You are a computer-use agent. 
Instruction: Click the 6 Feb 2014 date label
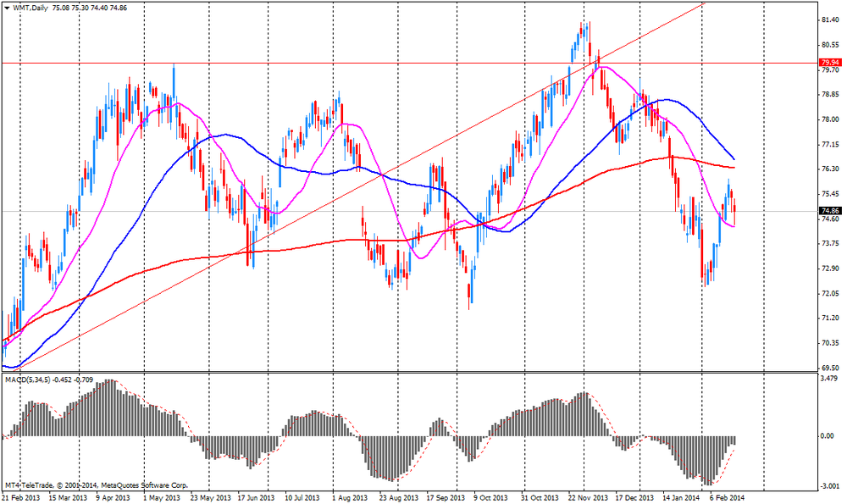727,497
